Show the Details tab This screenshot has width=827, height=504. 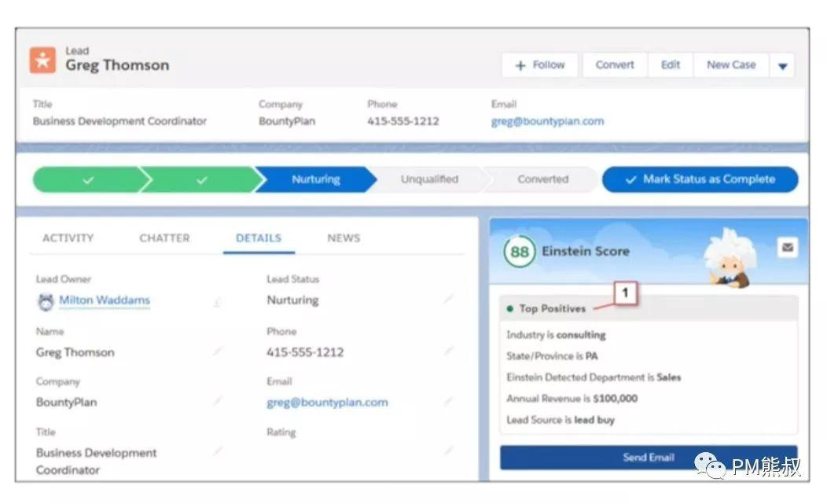click(x=259, y=238)
